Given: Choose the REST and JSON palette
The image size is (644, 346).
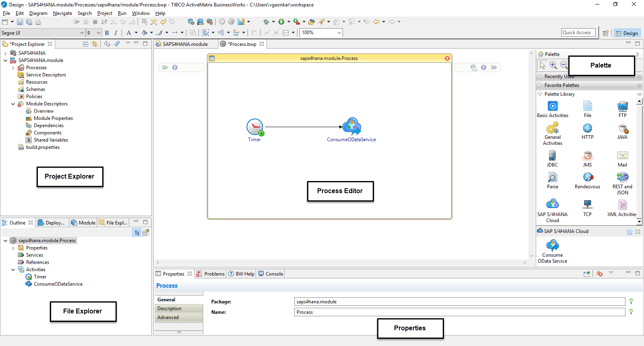Looking at the screenshot, I should coord(622,177).
